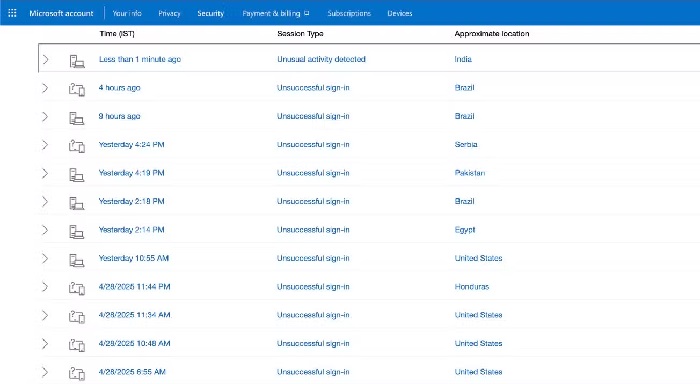
Task: Click the device icon in 'Yesterday 4:19 PM' row
Action: 77,175
